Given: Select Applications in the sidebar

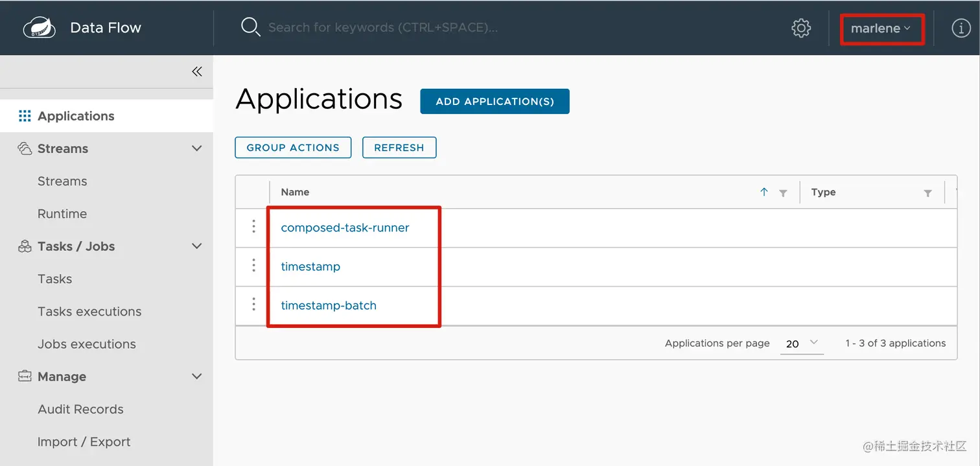Looking at the screenshot, I should [x=106, y=116].
